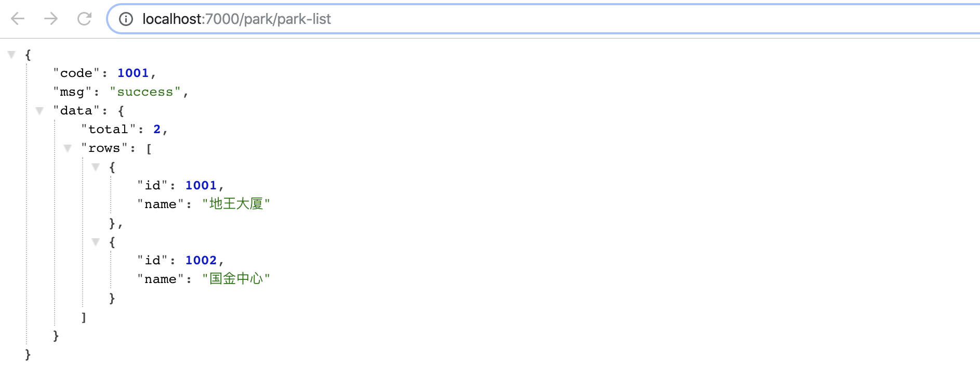Collapse the "data" object node

click(x=39, y=111)
